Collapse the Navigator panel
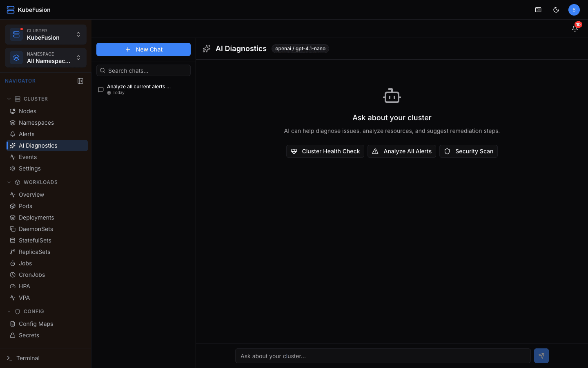Screen dimensions: 588x368 (80, 81)
